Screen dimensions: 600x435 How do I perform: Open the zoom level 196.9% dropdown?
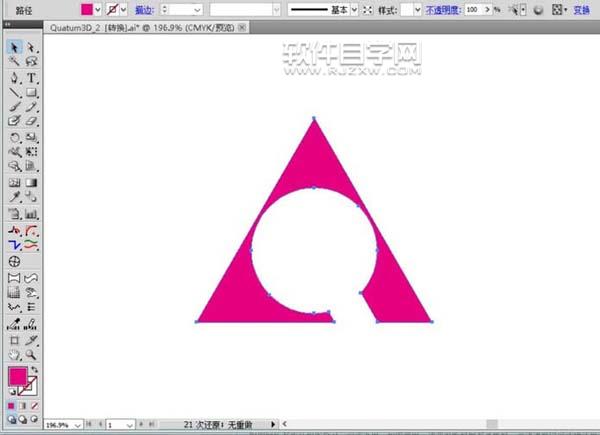point(77,425)
